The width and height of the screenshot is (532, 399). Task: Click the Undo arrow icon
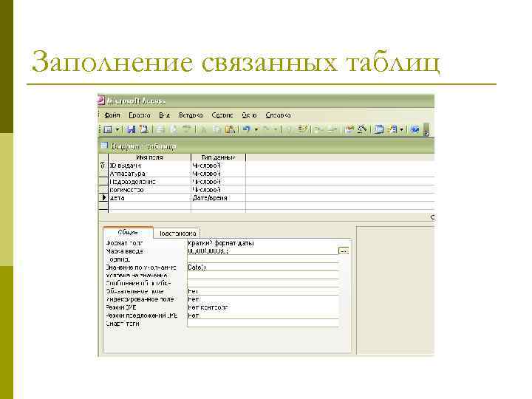pos(246,129)
